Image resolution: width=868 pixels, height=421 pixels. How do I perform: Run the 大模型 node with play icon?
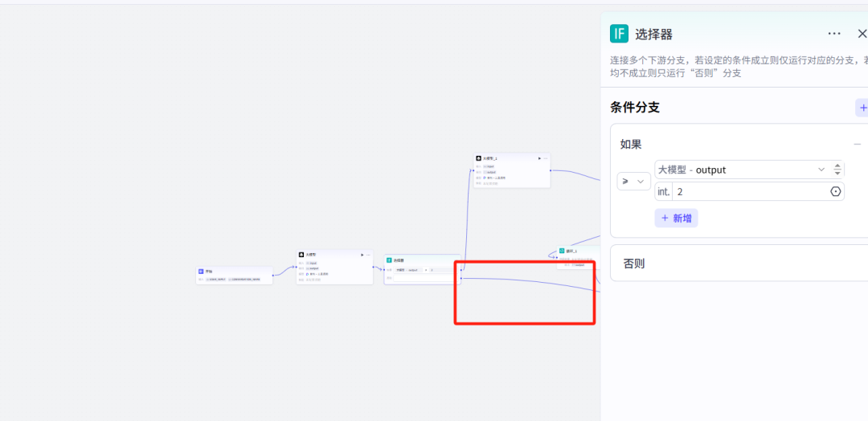click(x=362, y=255)
